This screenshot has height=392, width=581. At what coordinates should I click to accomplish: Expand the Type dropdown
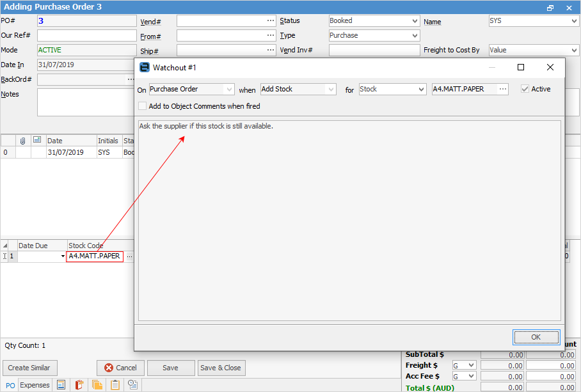(x=415, y=36)
